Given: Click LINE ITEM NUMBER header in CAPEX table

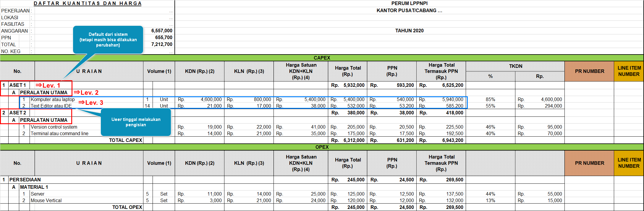Looking at the screenshot, I should tap(629, 71).
